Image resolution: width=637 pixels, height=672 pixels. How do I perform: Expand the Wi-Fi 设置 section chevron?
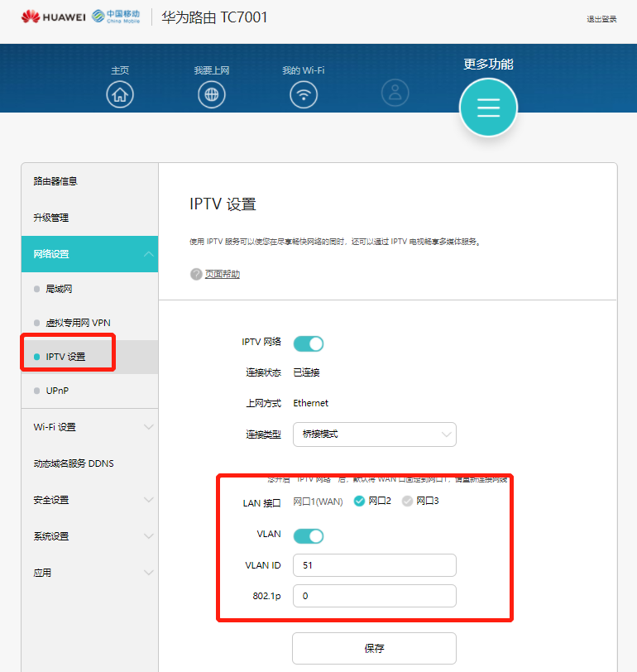click(149, 427)
